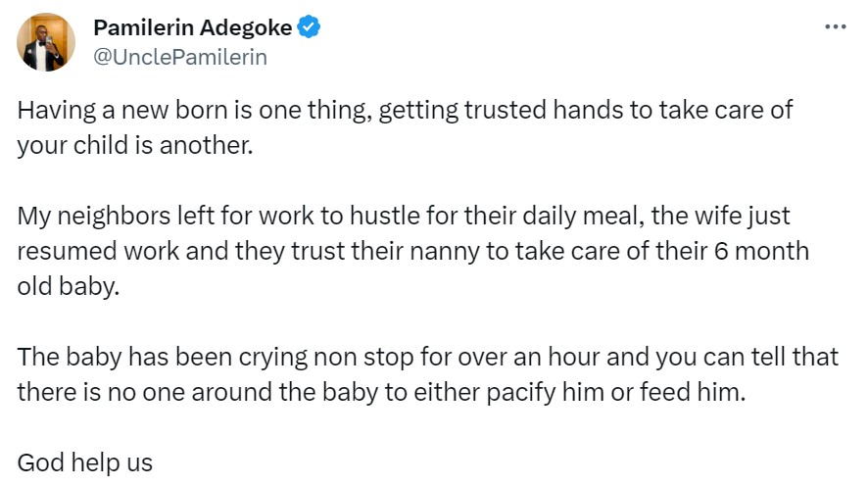Open the three-dot More options menu

835,27
